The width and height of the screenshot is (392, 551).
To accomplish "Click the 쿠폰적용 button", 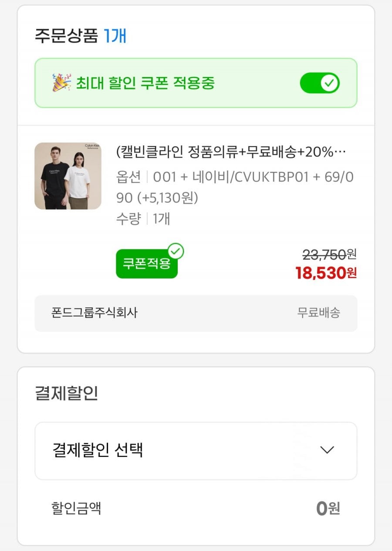I will click(x=146, y=264).
